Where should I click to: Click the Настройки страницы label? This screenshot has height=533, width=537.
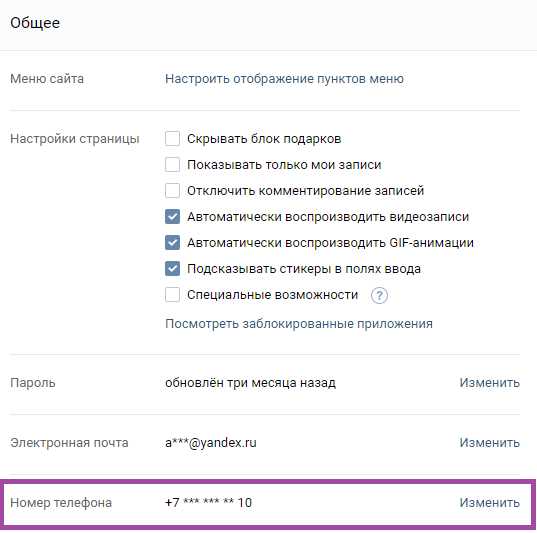point(75,139)
